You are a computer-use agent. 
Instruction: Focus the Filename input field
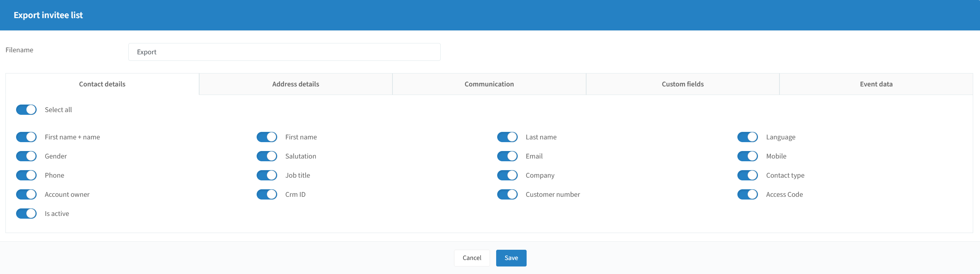[284, 52]
